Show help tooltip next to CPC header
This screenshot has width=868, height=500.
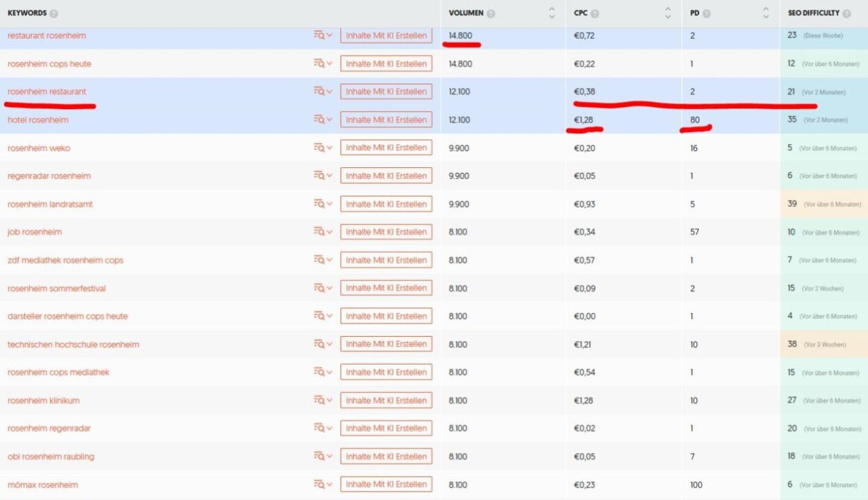point(595,13)
